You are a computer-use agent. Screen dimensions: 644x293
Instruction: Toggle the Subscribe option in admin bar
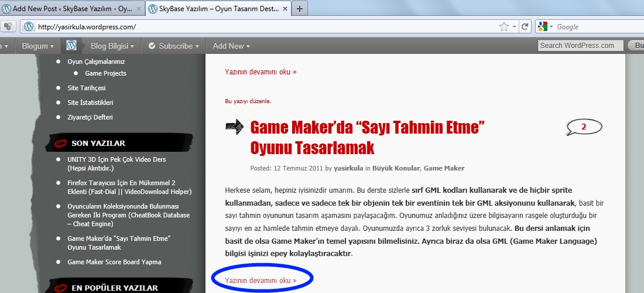click(174, 46)
